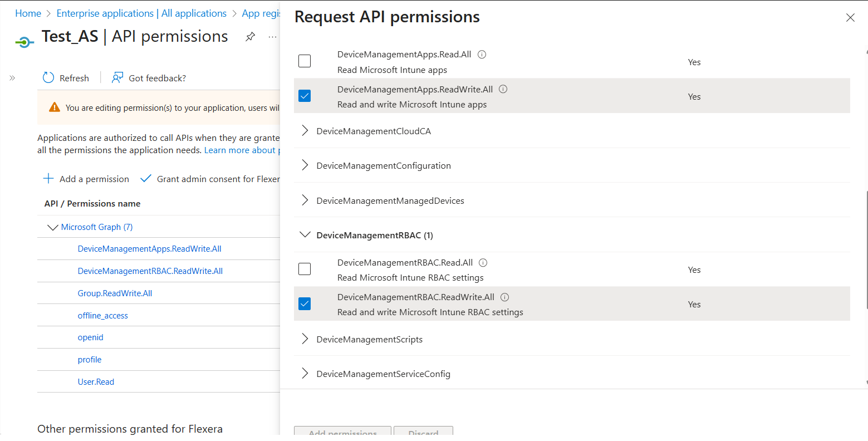Click Other permissions granted for Flexera heading
The height and width of the screenshot is (441, 868).
point(130,429)
